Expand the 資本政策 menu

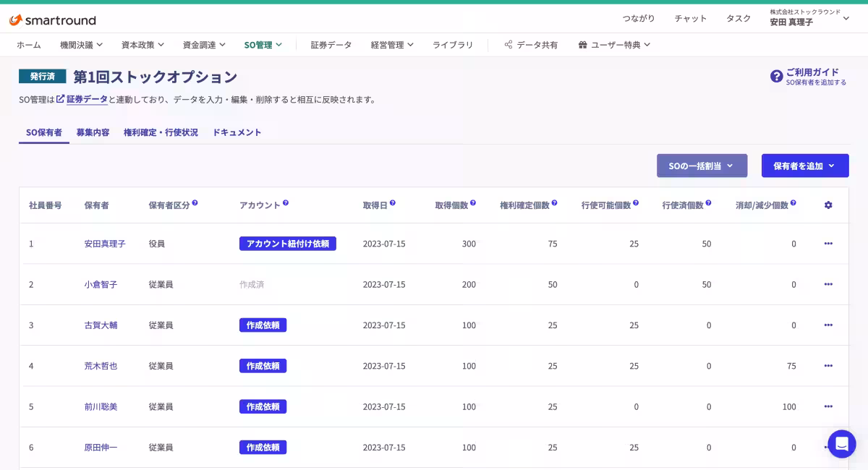click(x=143, y=45)
